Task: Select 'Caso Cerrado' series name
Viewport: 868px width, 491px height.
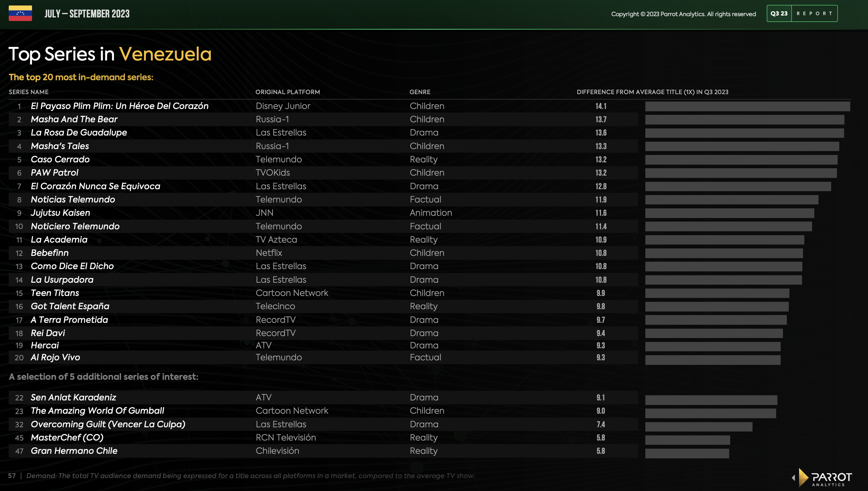Action: click(x=61, y=159)
